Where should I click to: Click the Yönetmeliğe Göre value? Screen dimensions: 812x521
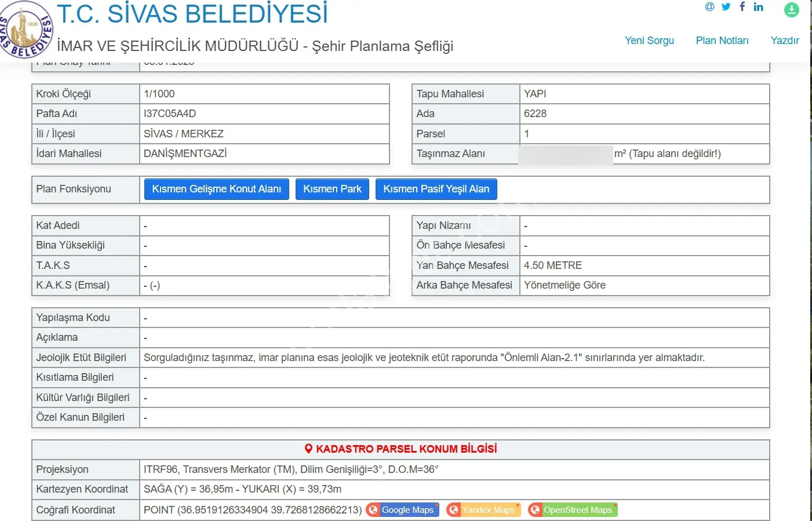(x=565, y=285)
